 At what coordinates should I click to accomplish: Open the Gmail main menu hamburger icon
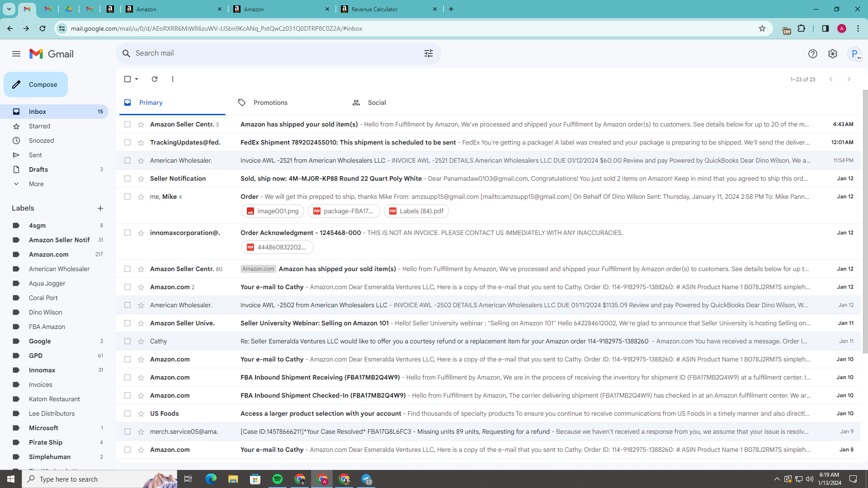(x=16, y=54)
